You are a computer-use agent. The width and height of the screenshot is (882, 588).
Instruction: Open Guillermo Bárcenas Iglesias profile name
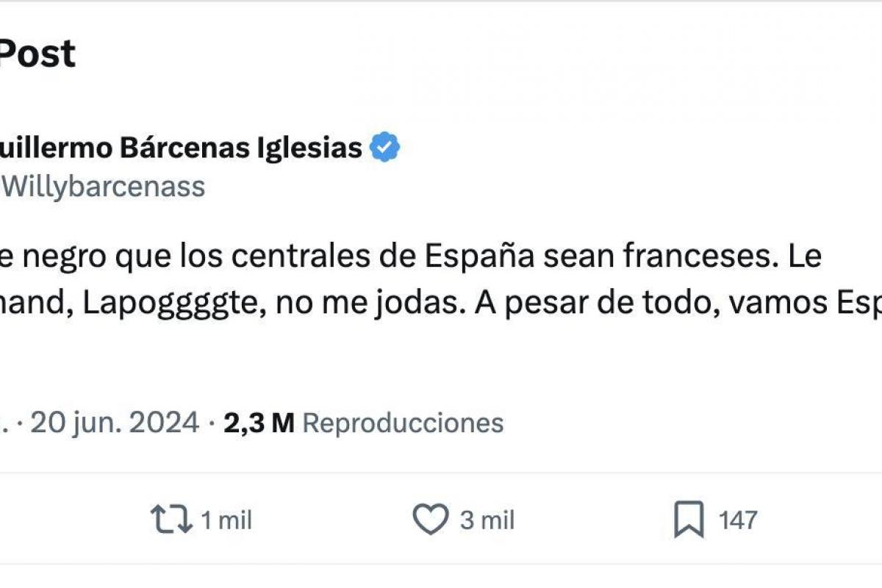[180, 148]
